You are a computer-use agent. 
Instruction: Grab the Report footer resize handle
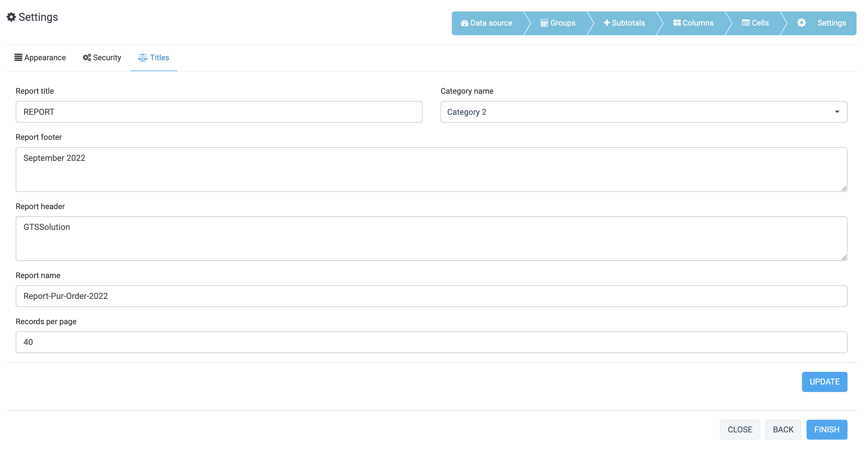point(844,189)
